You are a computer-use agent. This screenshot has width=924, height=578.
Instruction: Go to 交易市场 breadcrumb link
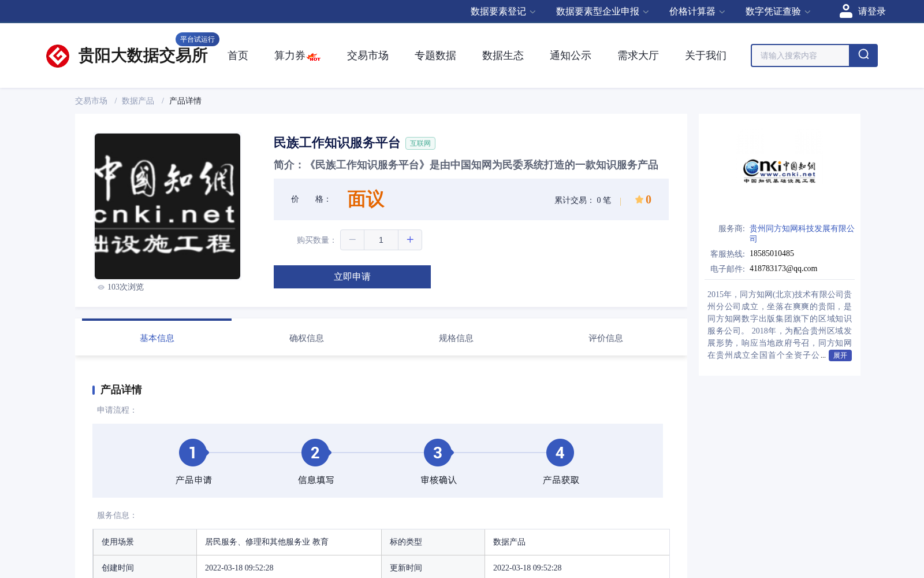pyautogui.click(x=91, y=101)
